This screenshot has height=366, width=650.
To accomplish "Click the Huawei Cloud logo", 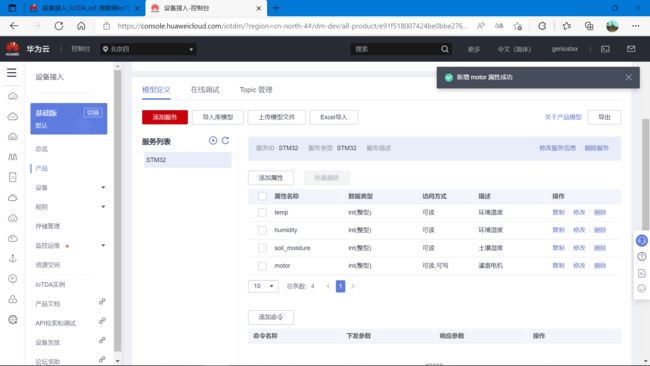I will [x=12, y=49].
